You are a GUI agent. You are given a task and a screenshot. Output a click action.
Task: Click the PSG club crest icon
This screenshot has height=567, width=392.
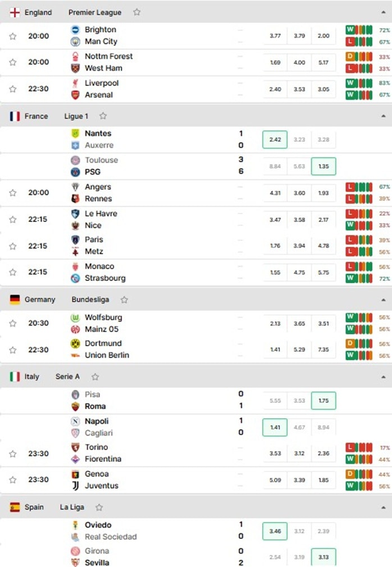[x=75, y=172]
